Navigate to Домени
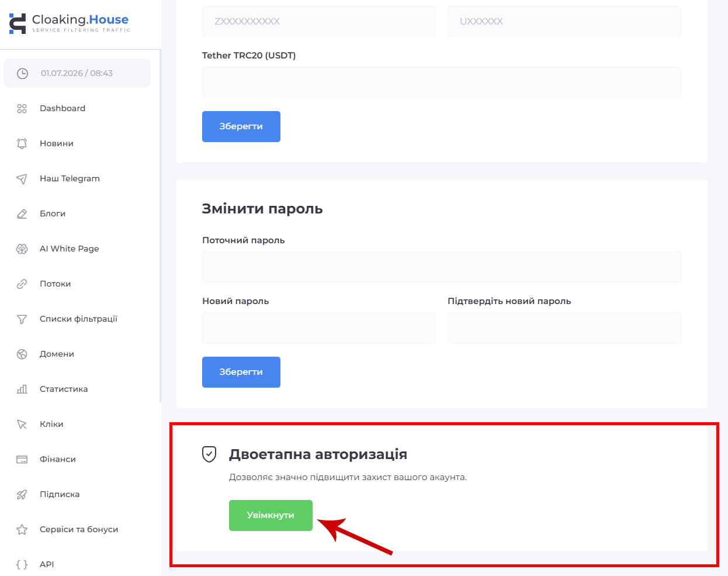This screenshot has height=576, width=728. (x=57, y=354)
